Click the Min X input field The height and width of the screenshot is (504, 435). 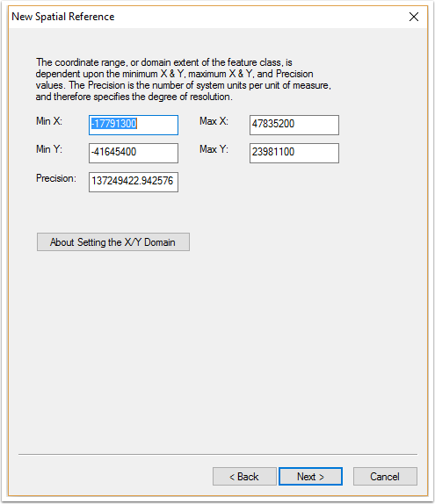pyautogui.click(x=134, y=125)
